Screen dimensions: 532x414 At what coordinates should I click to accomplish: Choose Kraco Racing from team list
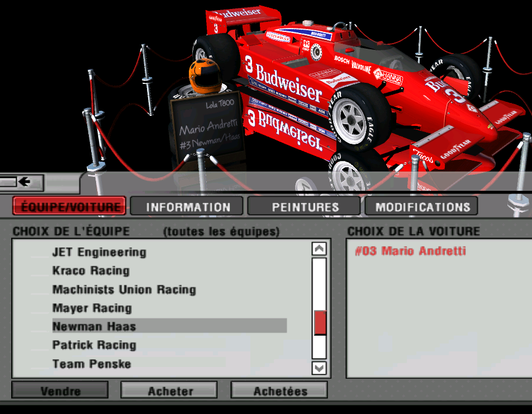[91, 271]
